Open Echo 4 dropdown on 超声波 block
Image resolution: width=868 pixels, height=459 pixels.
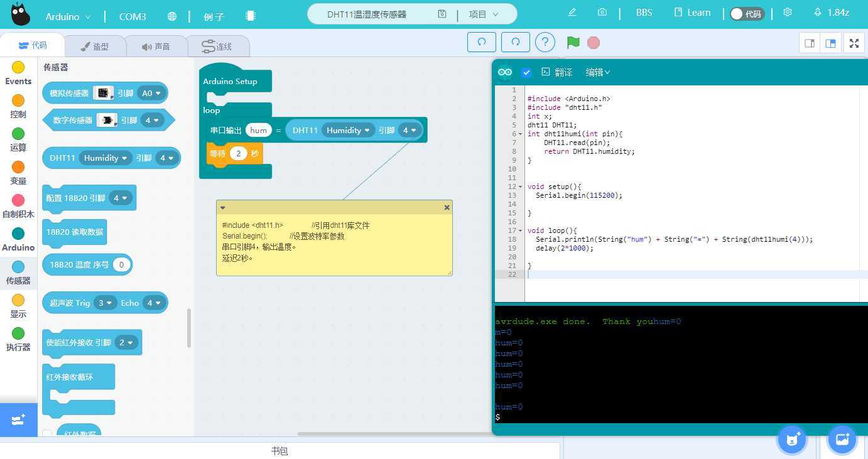[x=153, y=303]
